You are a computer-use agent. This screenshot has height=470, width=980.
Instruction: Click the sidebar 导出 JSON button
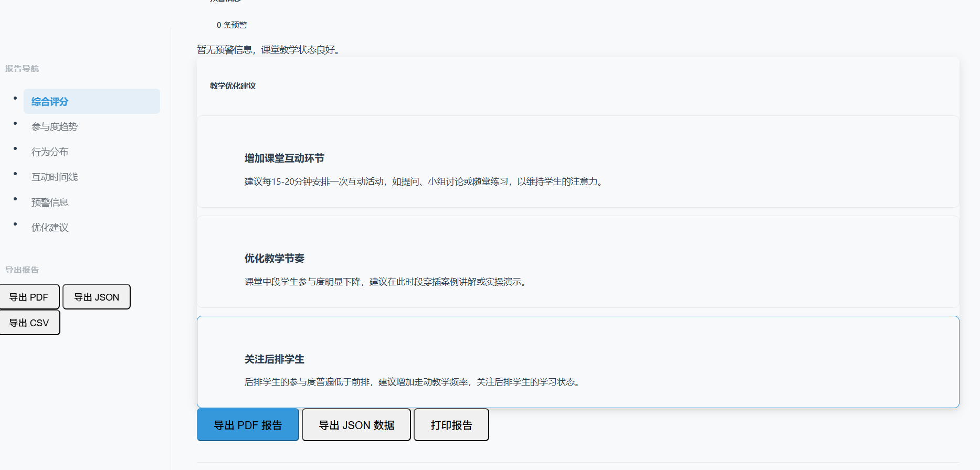pyautogui.click(x=97, y=297)
